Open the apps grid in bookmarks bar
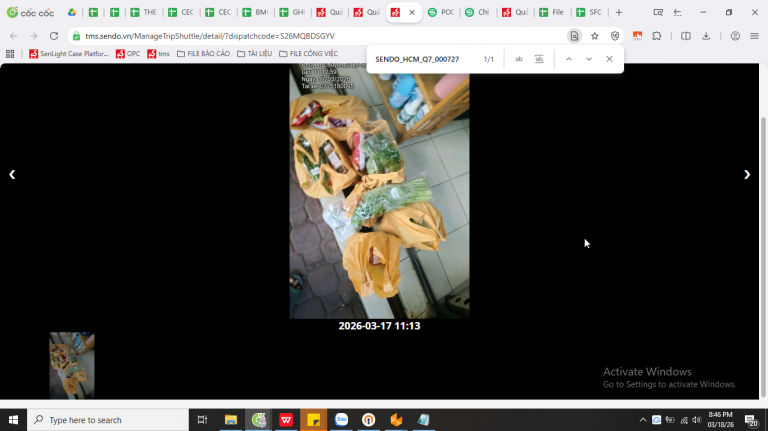 pos(10,53)
